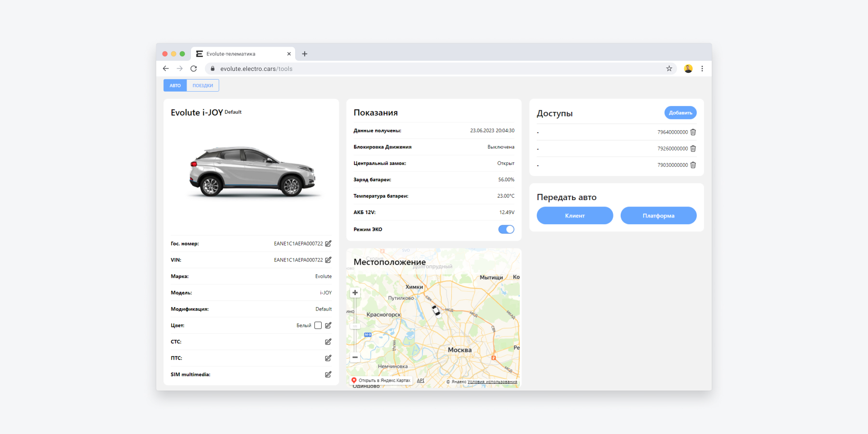Image resolution: width=868 pixels, height=434 pixels.
Task: Edit the SIM multimedia field
Action: pyautogui.click(x=328, y=375)
